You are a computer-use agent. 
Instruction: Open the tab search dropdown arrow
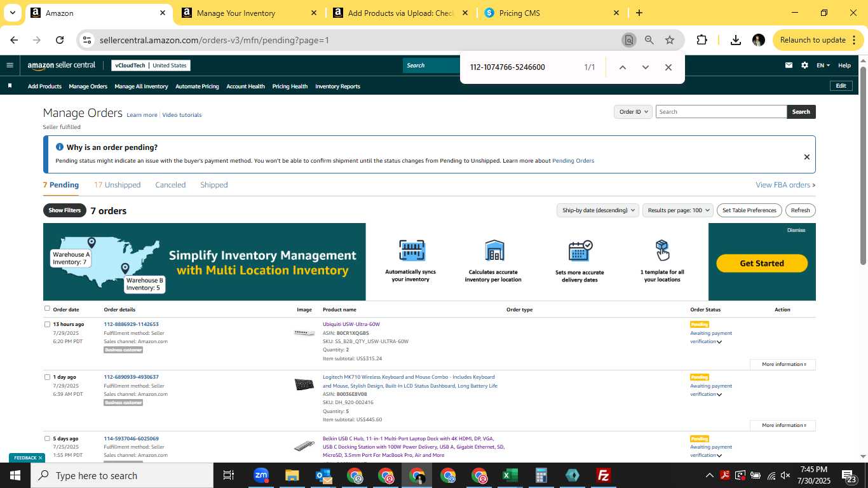[x=12, y=13]
